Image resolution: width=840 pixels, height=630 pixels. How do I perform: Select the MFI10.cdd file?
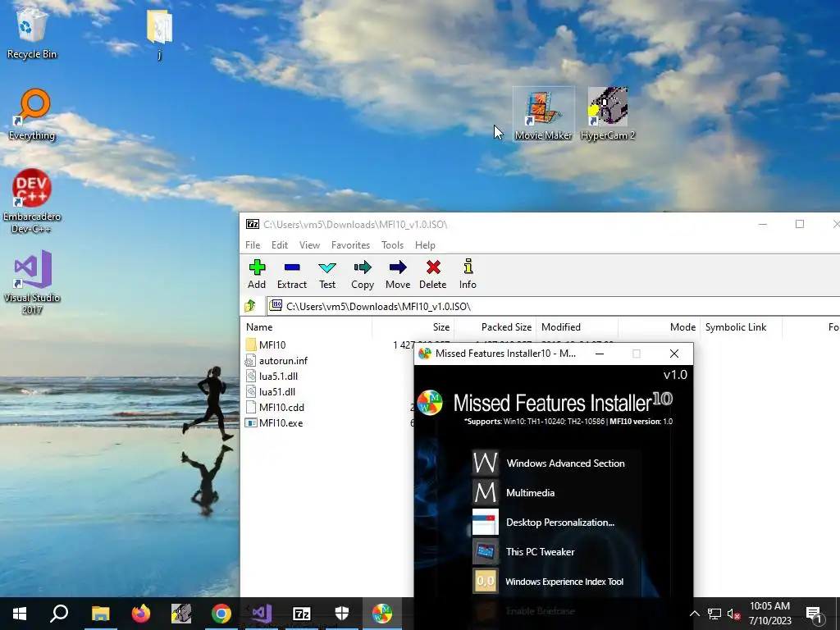(281, 407)
